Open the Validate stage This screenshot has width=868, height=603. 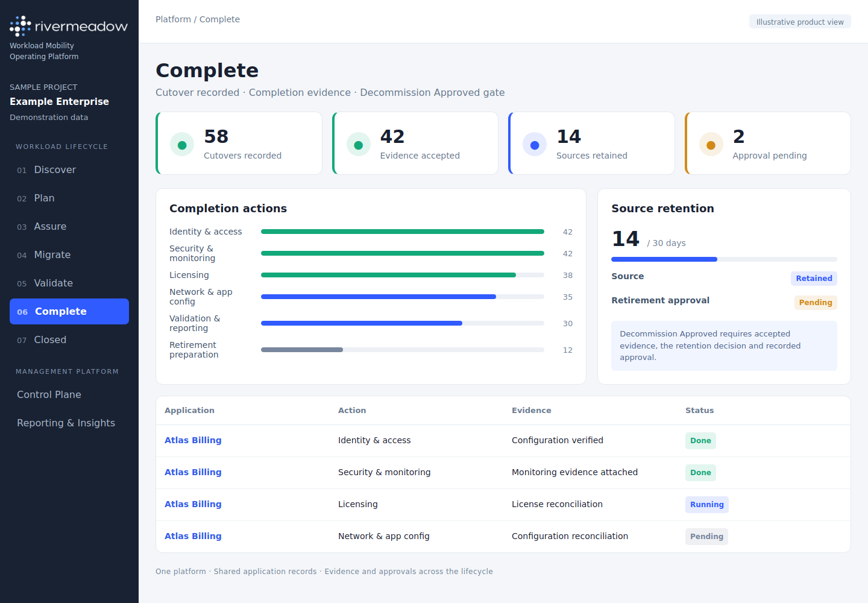click(x=69, y=283)
